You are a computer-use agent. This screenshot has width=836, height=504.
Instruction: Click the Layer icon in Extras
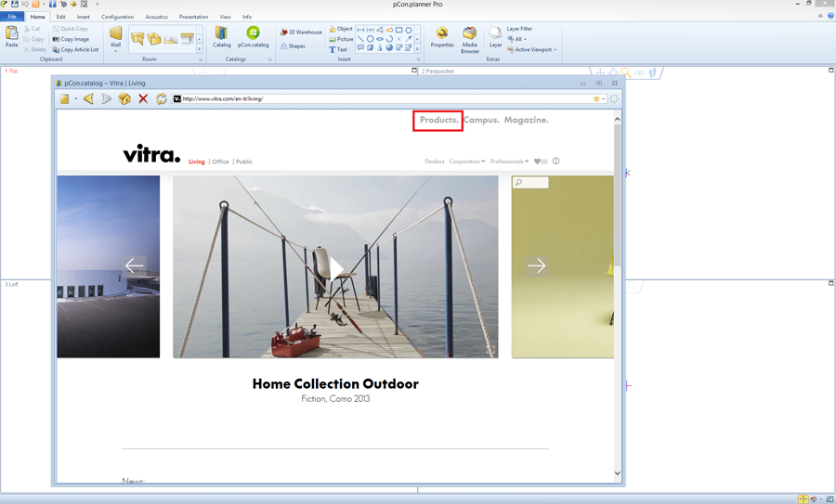pyautogui.click(x=495, y=36)
